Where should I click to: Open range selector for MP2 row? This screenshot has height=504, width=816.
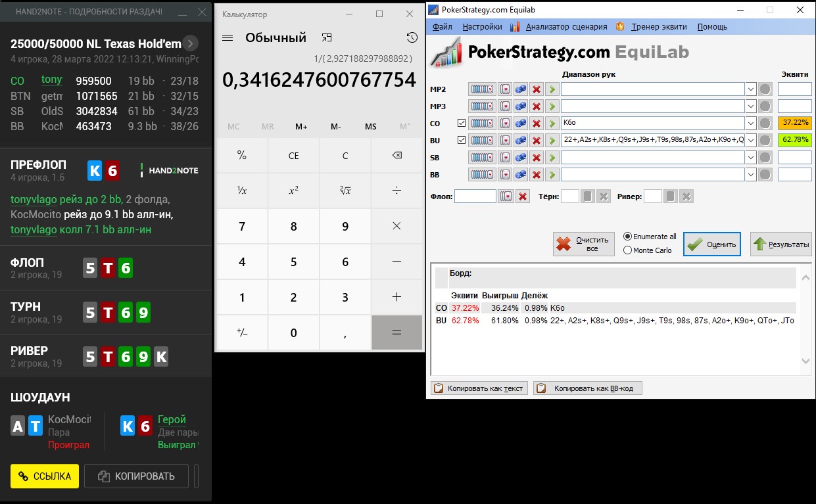coord(482,89)
